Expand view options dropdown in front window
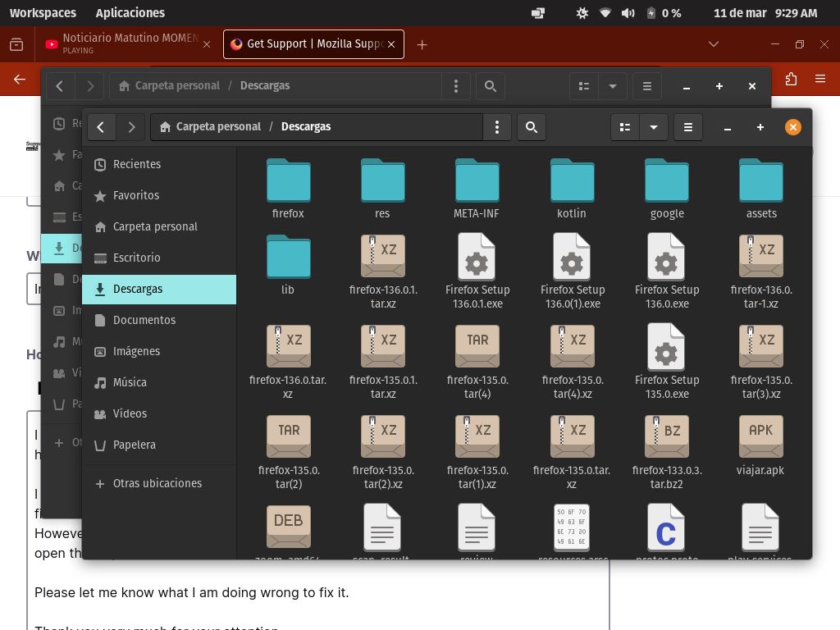Viewport: 840px width, 630px height. click(x=654, y=127)
